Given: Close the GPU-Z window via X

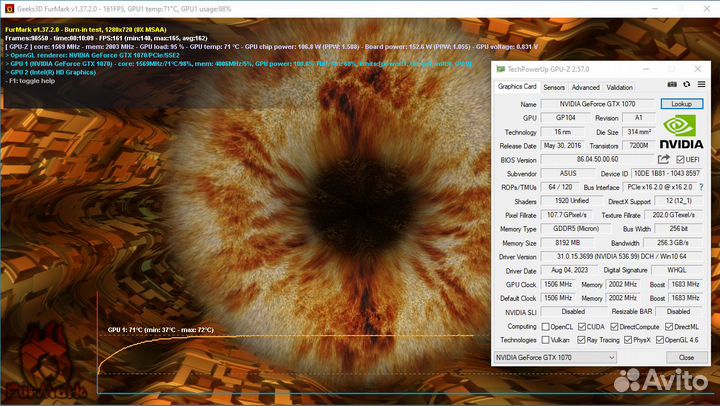Looking at the screenshot, I should (698, 69).
